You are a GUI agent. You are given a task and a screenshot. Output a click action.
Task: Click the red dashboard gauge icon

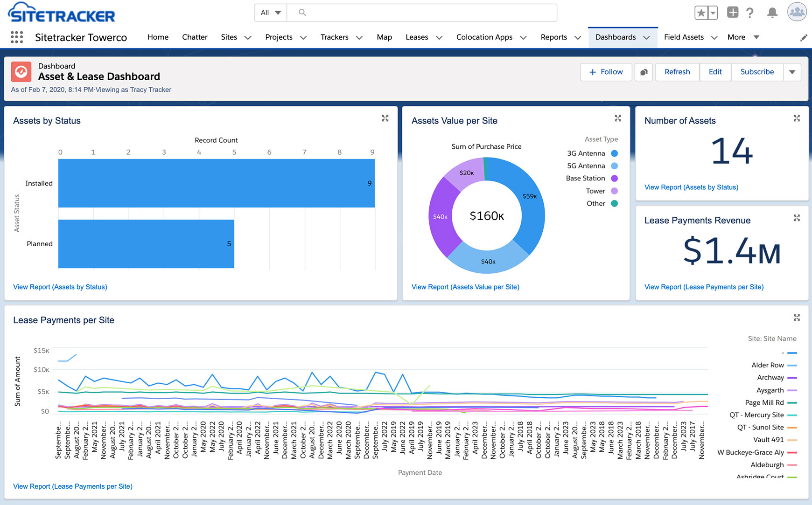tap(21, 72)
